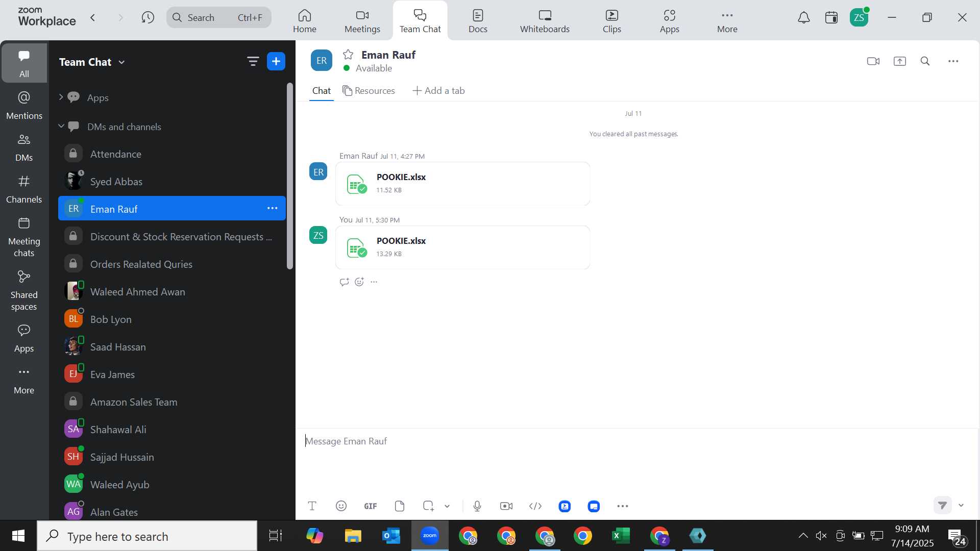Search within the Eman Rauf chat

pos(925,61)
